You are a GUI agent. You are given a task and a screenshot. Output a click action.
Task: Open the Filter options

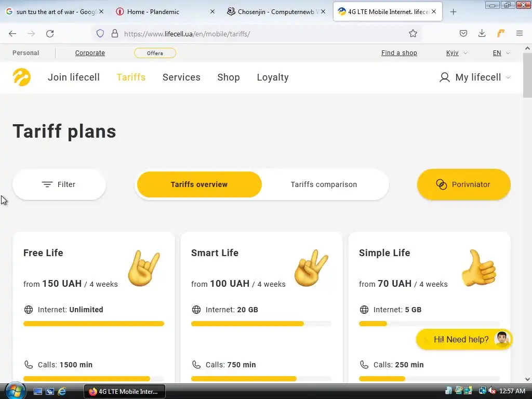tap(59, 184)
